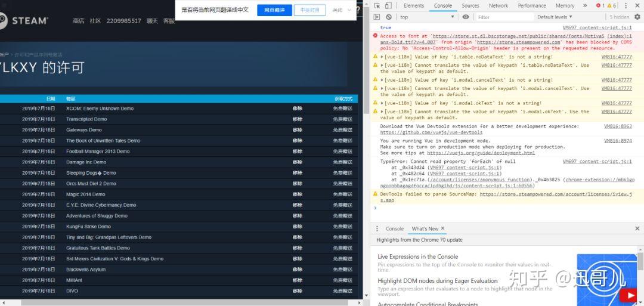The image size is (644, 306).
Task: Open the Default levels dropdown
Action: [555, 17]
